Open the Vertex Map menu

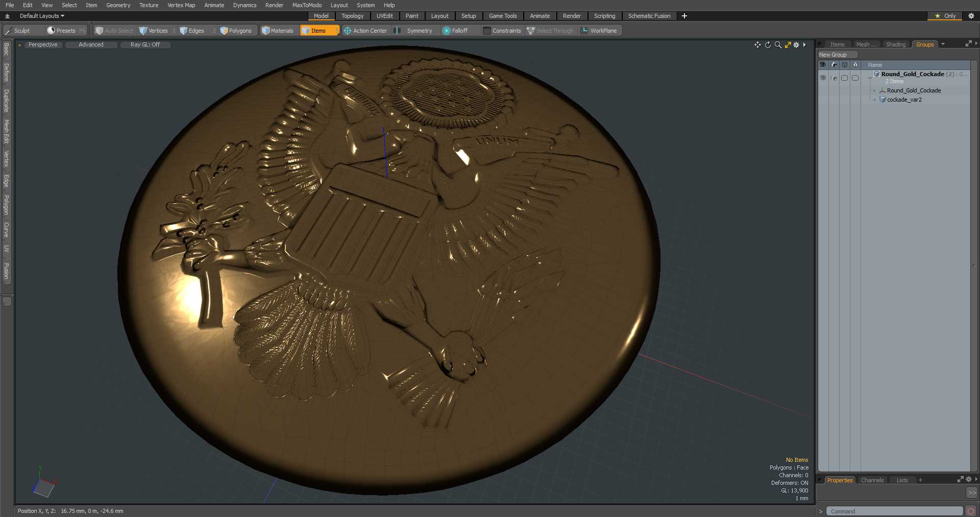pyautogui.click(x=181, y=5)
